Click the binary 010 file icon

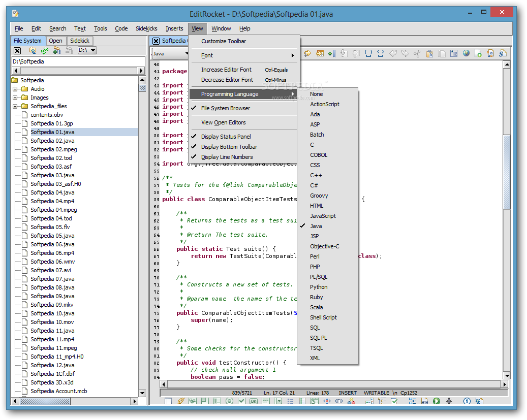pyautogui.click(x=425, y=401)
